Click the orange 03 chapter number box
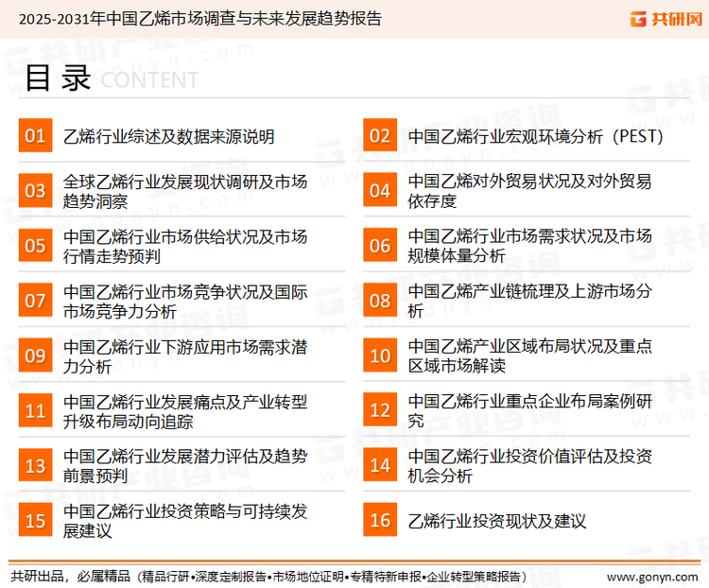 point(35,190)
